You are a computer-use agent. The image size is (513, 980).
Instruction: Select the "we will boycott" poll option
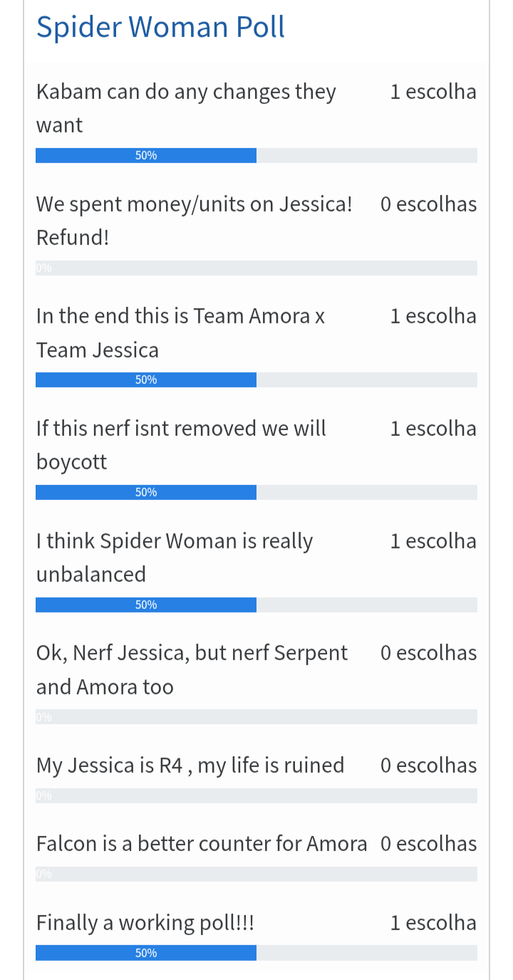181,444
